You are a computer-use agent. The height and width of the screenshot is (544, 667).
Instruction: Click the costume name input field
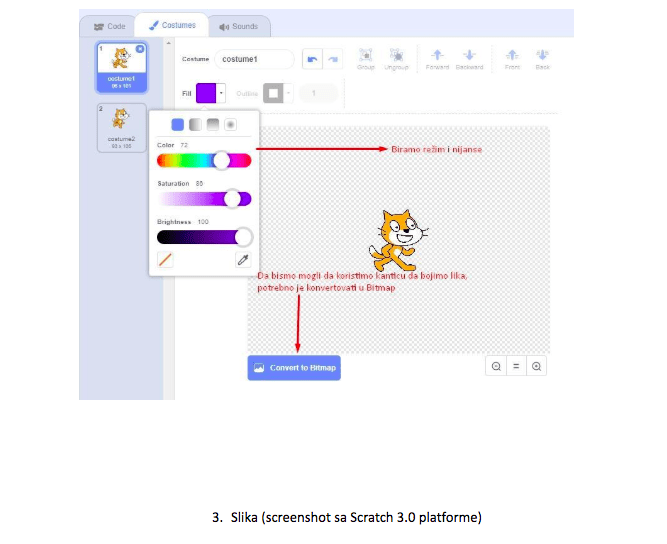pos(254,59)
